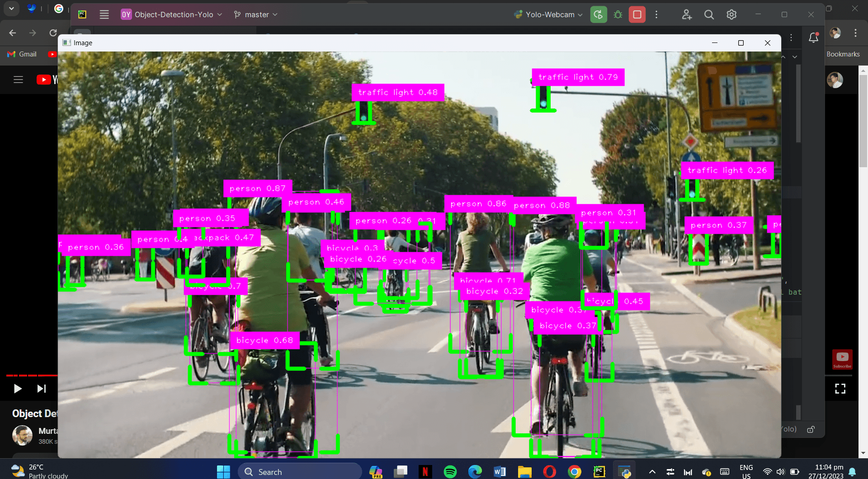Click the Image window title icon
Viewport: 868px width, 479px height.
67,42
